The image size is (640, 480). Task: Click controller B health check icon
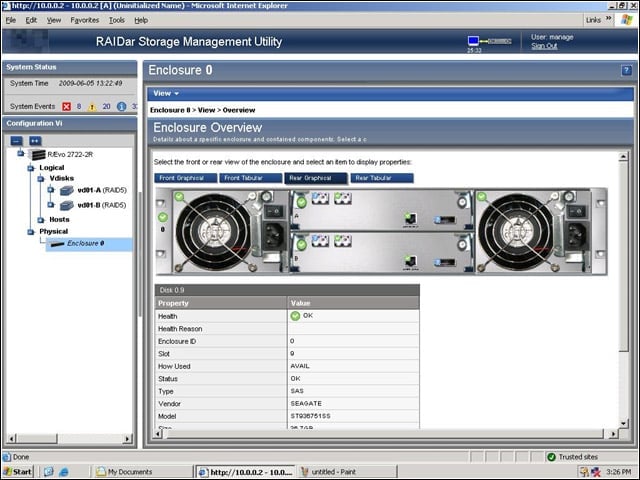301,244
